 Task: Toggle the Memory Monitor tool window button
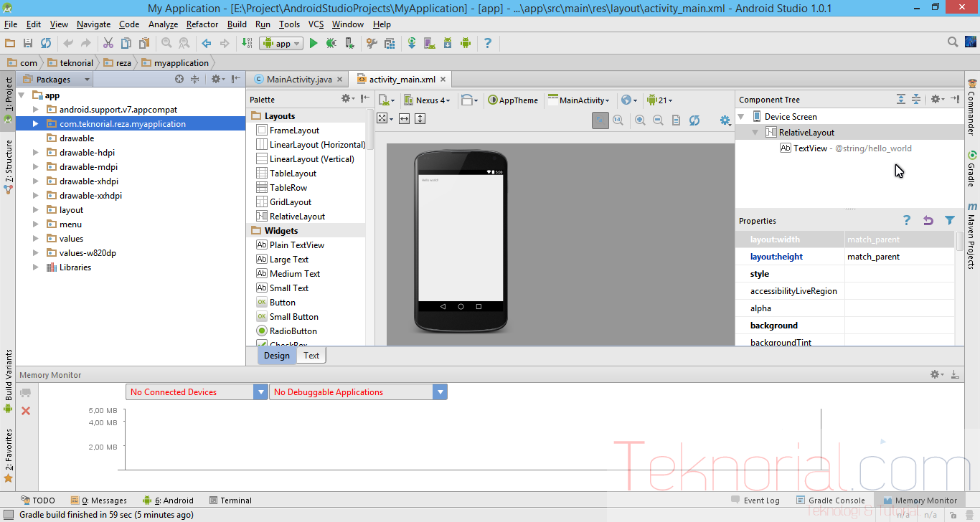(x=920, y=500)
